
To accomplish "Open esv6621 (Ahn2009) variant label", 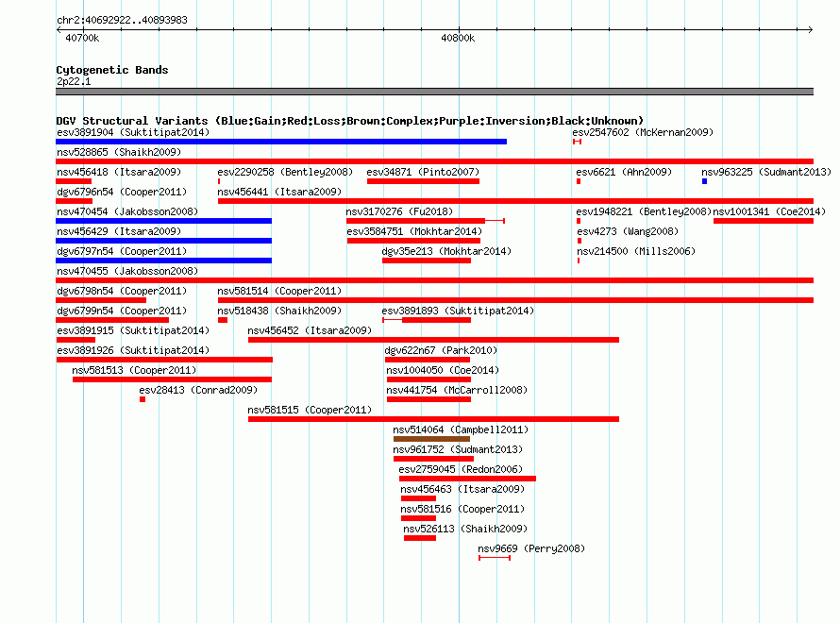I will tap(624, 172).
